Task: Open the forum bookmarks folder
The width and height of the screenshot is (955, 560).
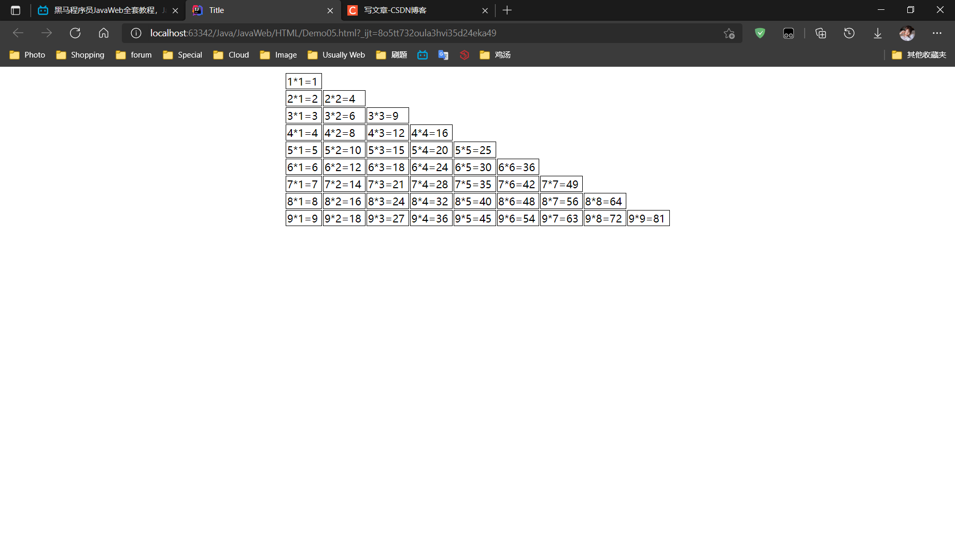Action: tap(134, 55)
